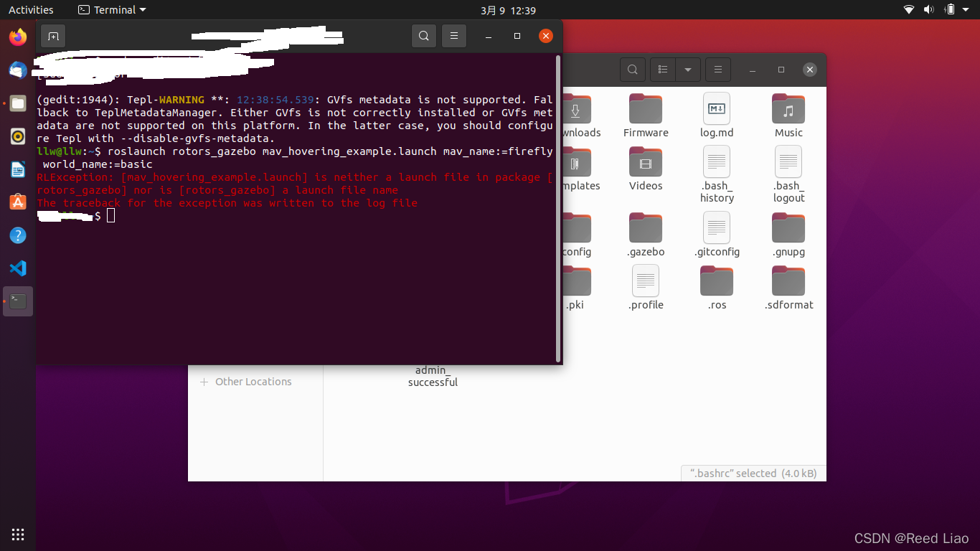Toggle list view in Files window
The width and height of the screenshot is (980, 551).
pyautogui.click(x=663, y=70)
